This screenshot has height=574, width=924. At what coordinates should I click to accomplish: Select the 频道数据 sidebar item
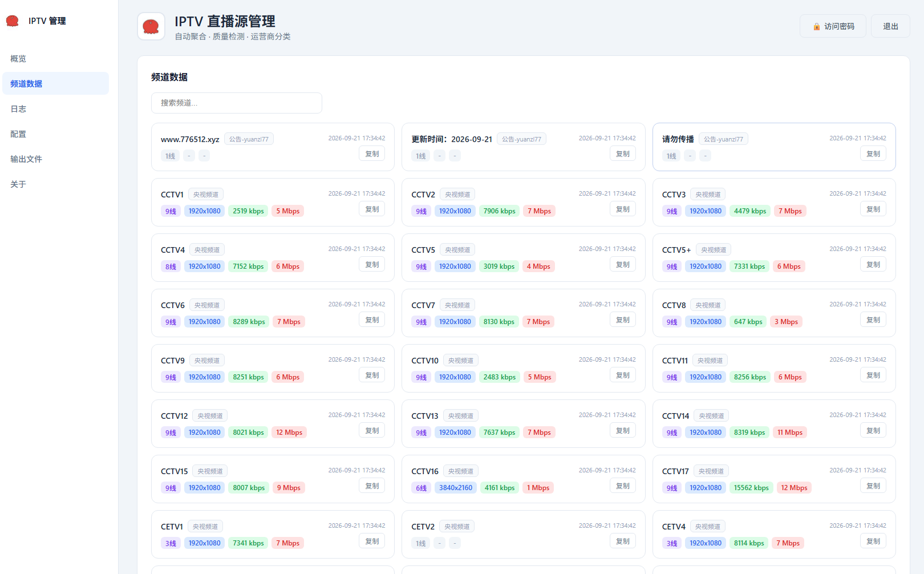tap(55, 83)
